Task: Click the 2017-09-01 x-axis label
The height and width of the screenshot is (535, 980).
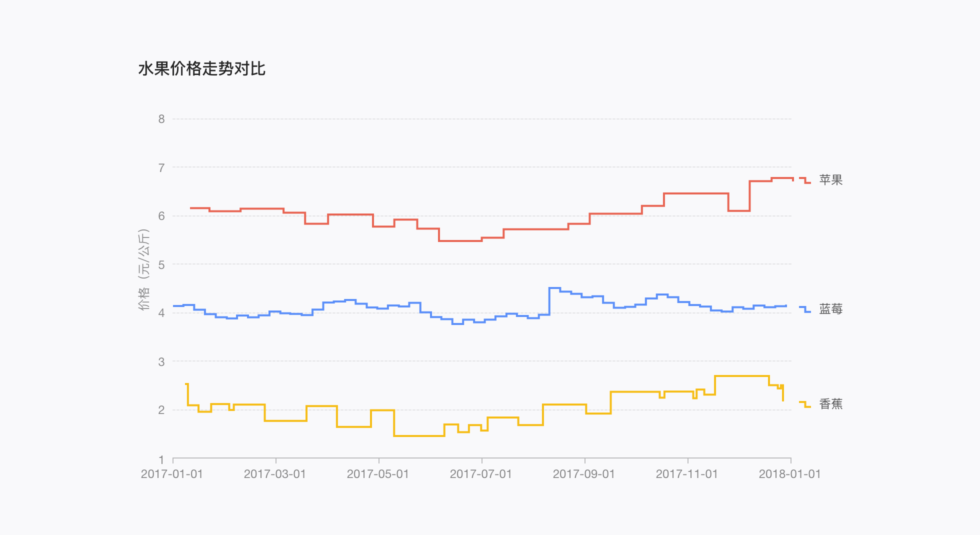Action: [x=584, y=474]
